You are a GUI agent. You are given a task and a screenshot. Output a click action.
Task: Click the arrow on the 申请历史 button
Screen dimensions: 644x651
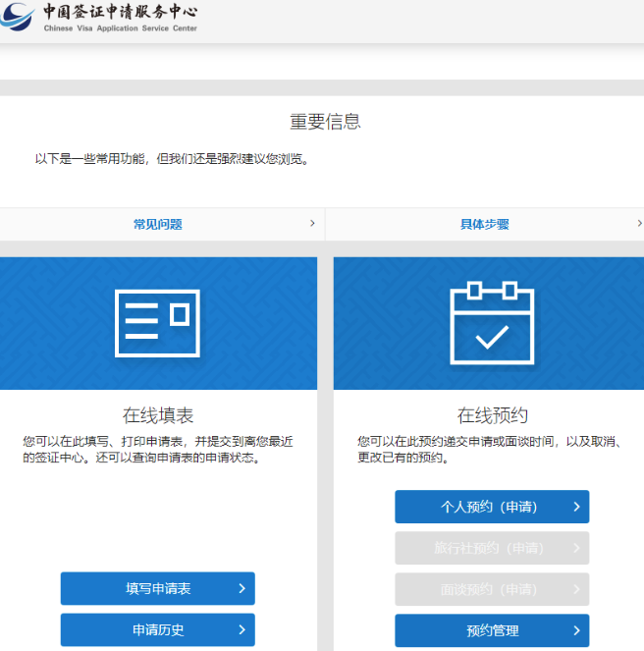(241, 629)
